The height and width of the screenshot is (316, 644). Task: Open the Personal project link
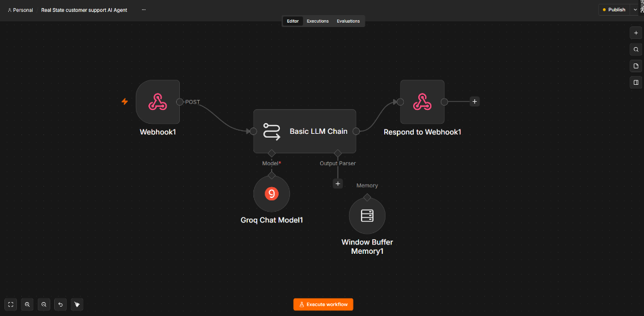pos(21,10)
